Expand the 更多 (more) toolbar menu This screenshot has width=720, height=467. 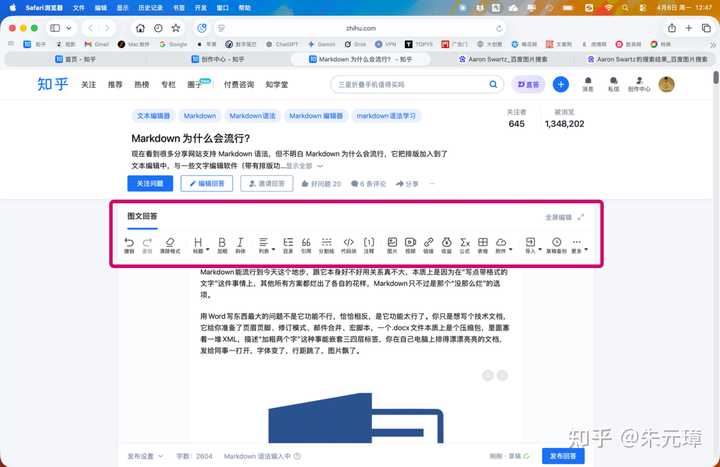(578, 244)
